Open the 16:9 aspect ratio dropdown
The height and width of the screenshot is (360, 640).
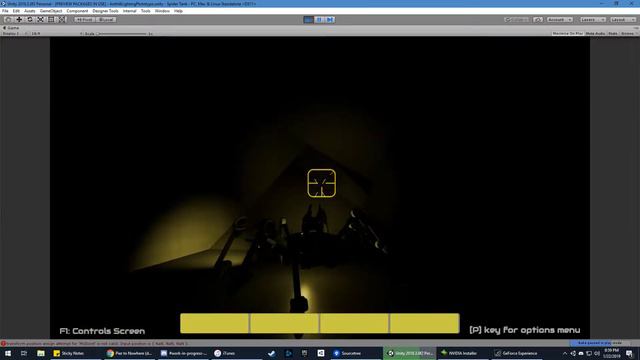pos(55,33)
